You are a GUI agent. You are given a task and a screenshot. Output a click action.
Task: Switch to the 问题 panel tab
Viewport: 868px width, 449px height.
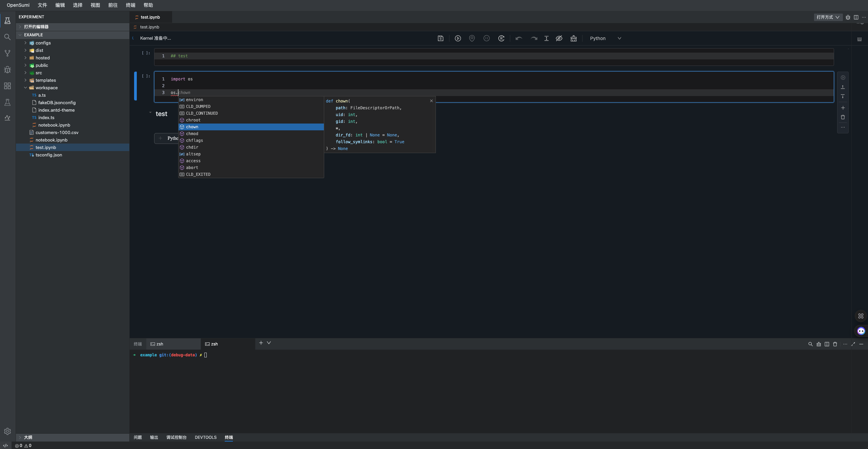click(x=138, y=437)
